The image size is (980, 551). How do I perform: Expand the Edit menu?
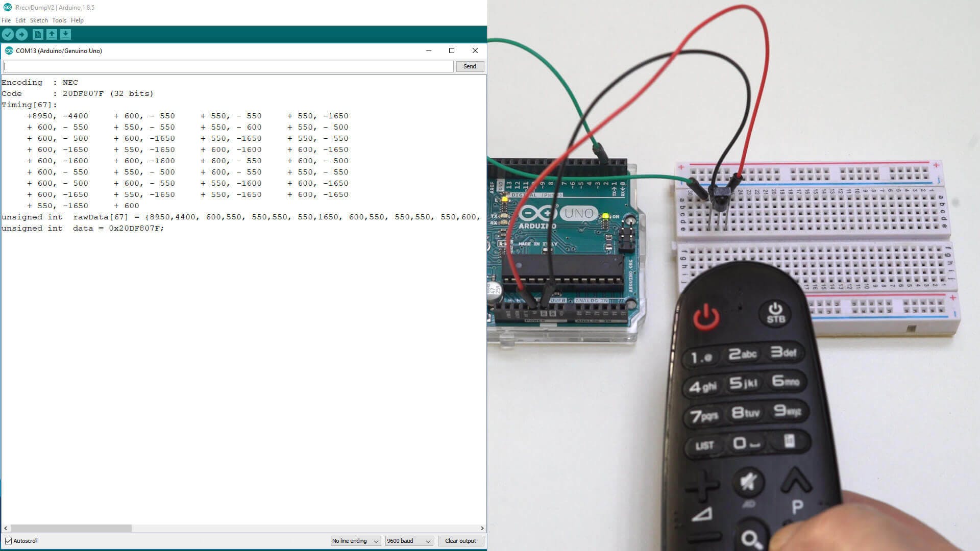pyautogui.click(x=20, y=20)
